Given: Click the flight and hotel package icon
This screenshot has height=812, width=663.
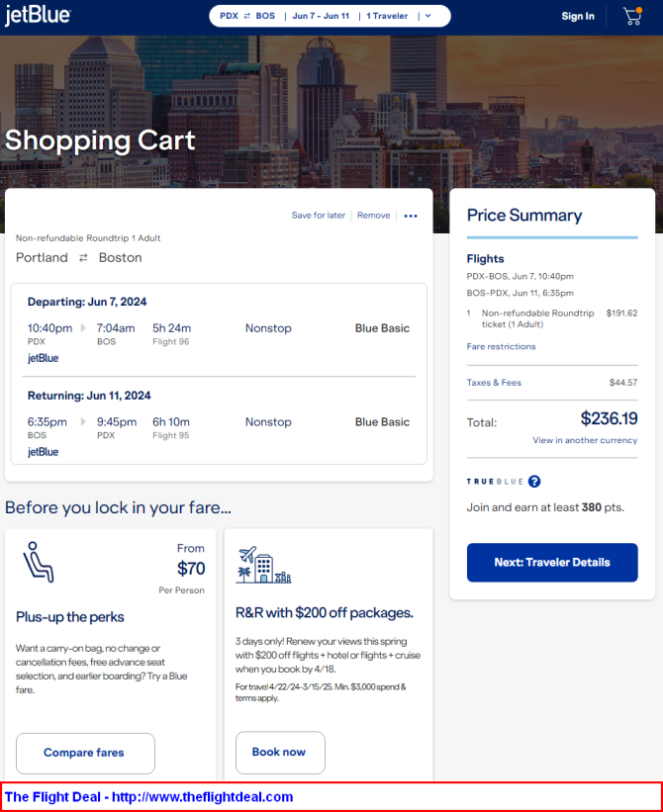Looking at the screenshot, I should [x=263, y=565].
